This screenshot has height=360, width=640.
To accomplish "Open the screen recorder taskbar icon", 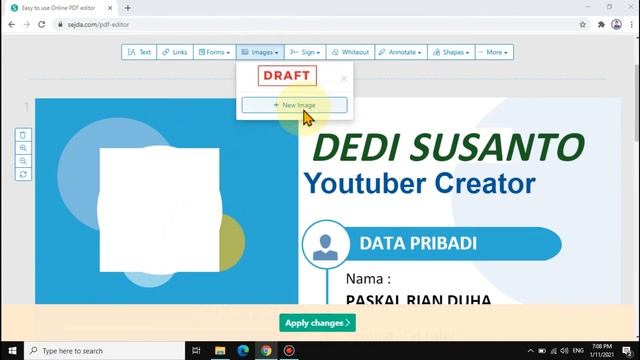I will tap(289, 351).
